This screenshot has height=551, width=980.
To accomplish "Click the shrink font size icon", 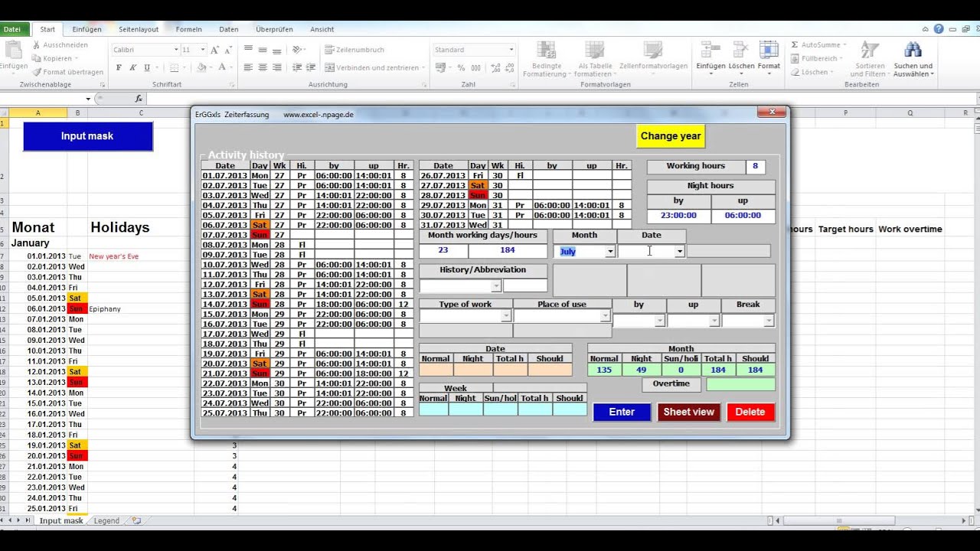I will [227, 50].
